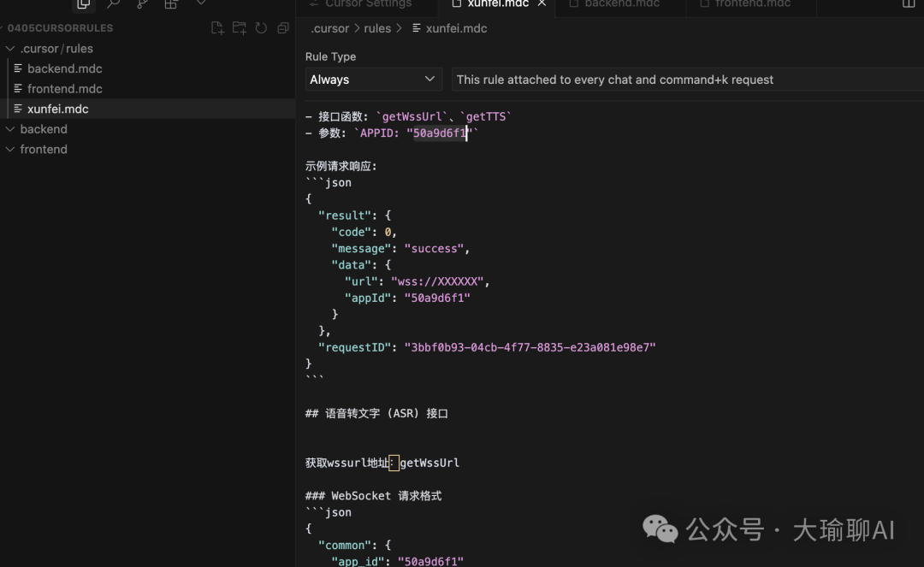
Task: Close the xunfei.mdc tab
Action: tap(542, 3)
